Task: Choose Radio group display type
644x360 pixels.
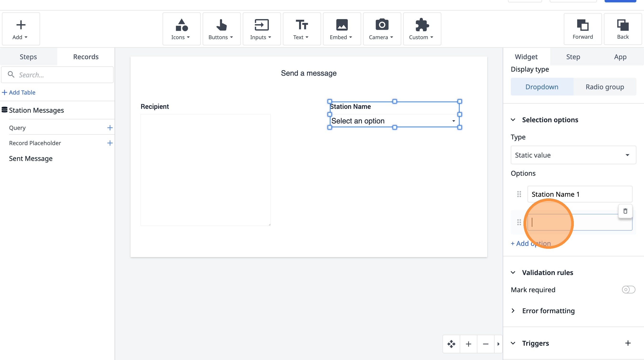Action: (605, 87)
